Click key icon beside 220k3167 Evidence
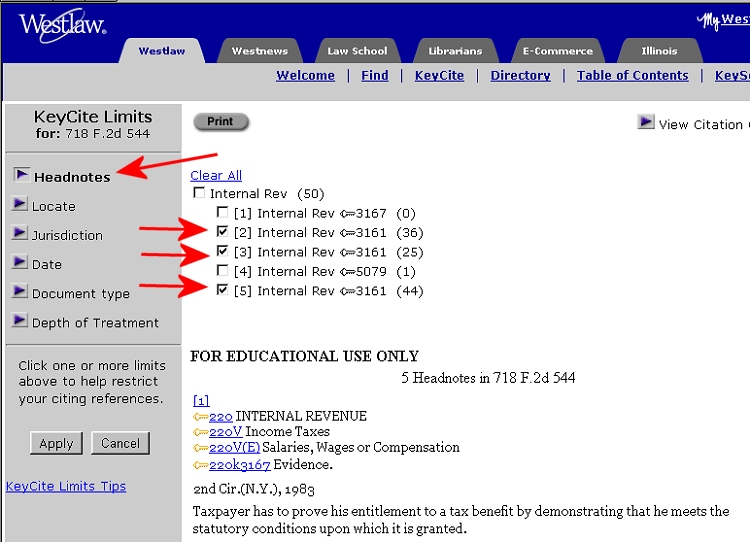This screenshot has width=750, height=542. click(x=200, y=465)
